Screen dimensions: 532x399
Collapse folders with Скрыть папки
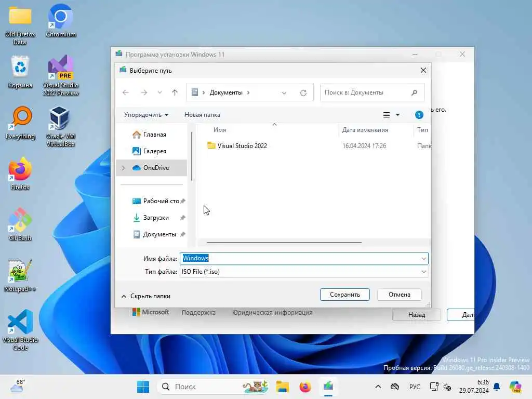146,296
